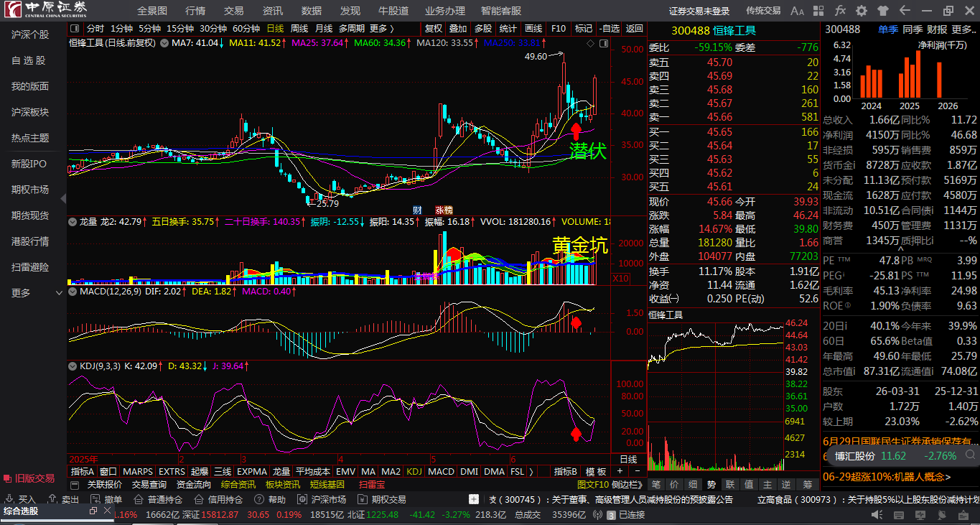The height and width of the screenshot is (525, 980).
Task: Click the X10 volume scale label
Action: coord(620,277)
